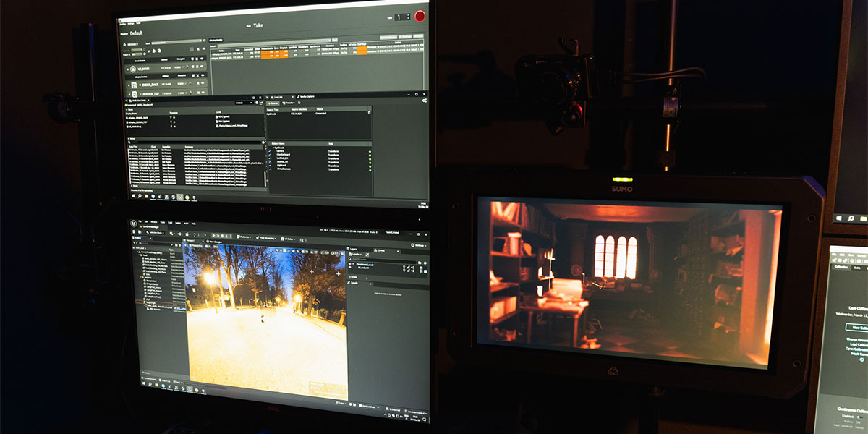The height and width of the screenshot is (434, 868).
Task: Toggle the VirtualCamera subject checkbox
Action: [x=271, y=168]
